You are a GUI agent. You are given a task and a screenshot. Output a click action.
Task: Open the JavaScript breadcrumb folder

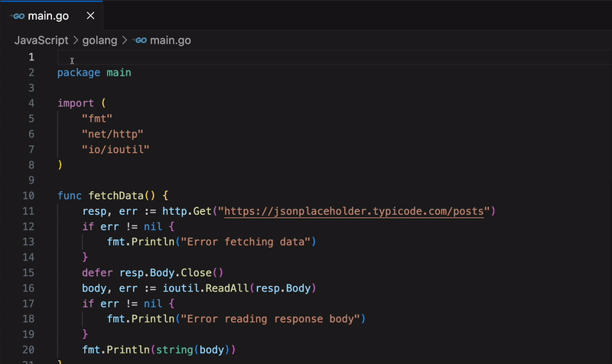(41, 40)
